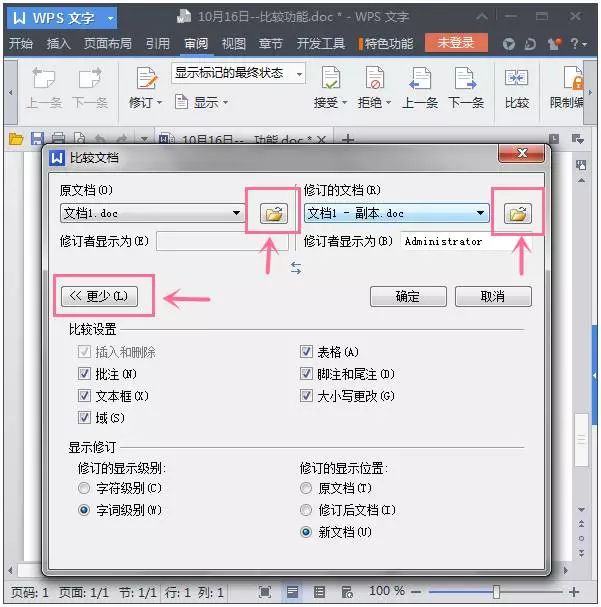Expand the 拒绝 dropdown arrow
Viewport: 601px width, 607px height.
click(x=389, y=103)
